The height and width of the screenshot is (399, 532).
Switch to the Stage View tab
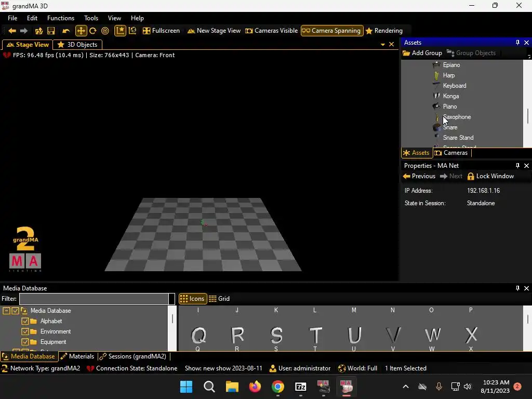(28, 45)
